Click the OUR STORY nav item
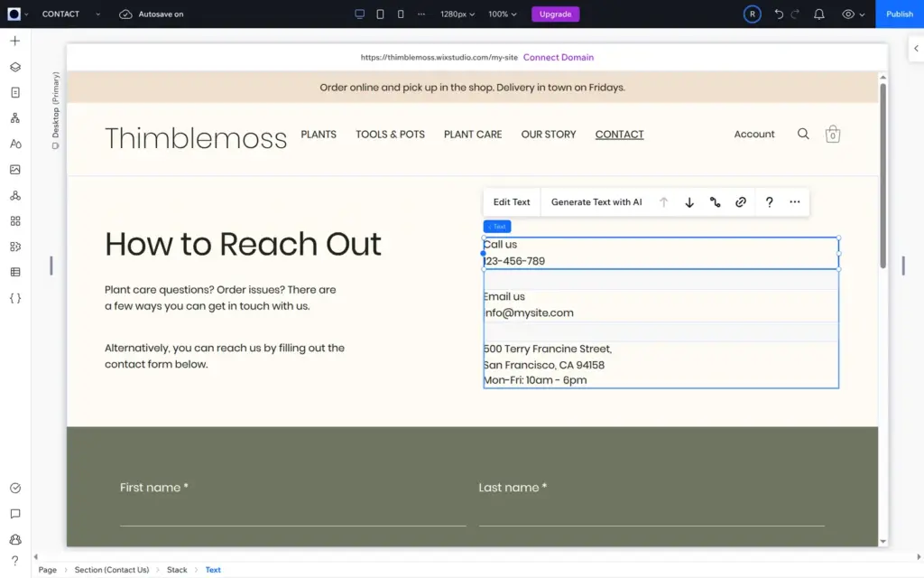 click(549, 135)
